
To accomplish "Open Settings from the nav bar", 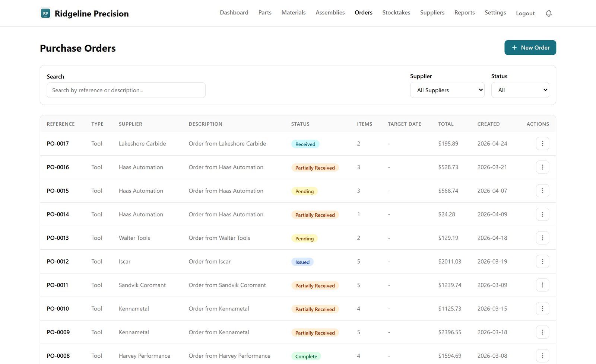I will click(x=495, y=13).
